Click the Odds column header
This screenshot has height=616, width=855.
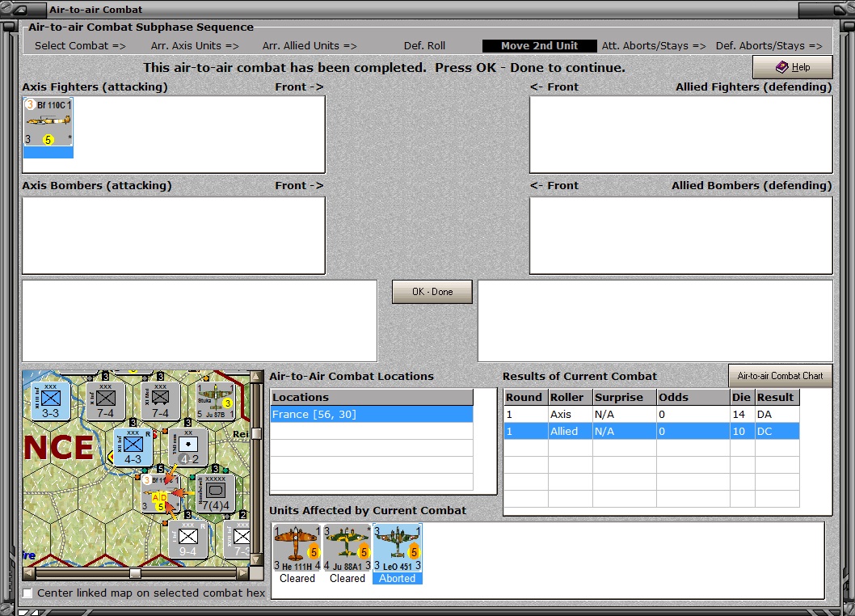(x=693, y=397)
